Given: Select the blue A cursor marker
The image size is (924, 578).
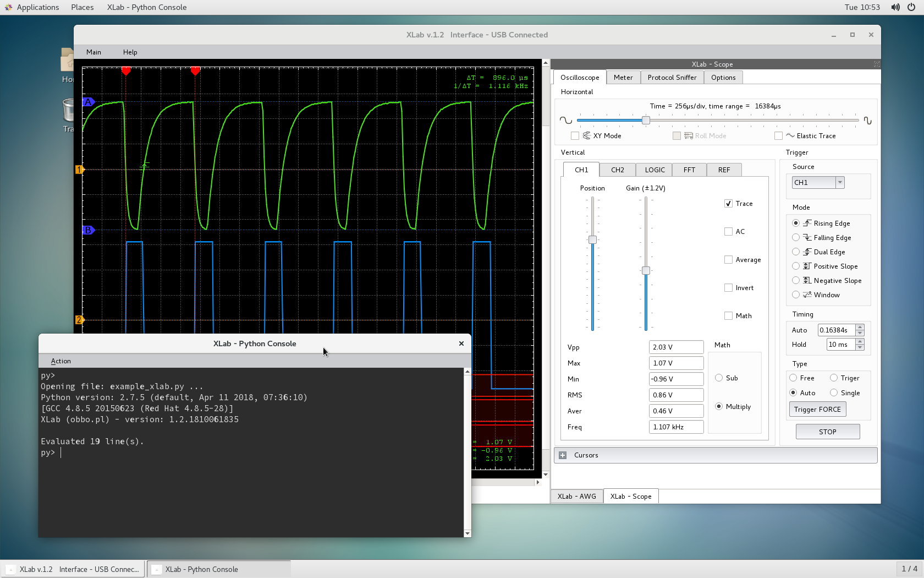Looking at the screenshot, I should tap(89, 102).
